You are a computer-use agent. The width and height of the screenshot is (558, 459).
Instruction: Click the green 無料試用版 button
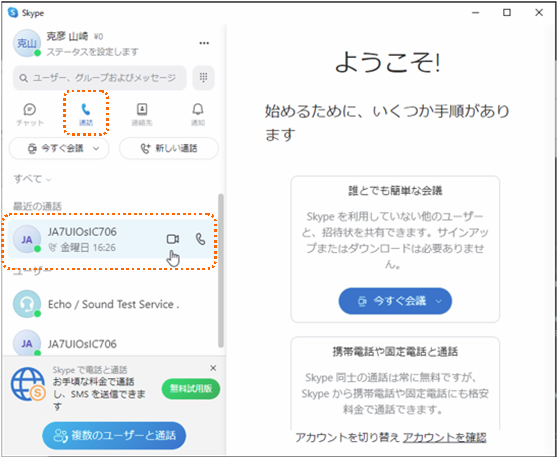point(191,389)
